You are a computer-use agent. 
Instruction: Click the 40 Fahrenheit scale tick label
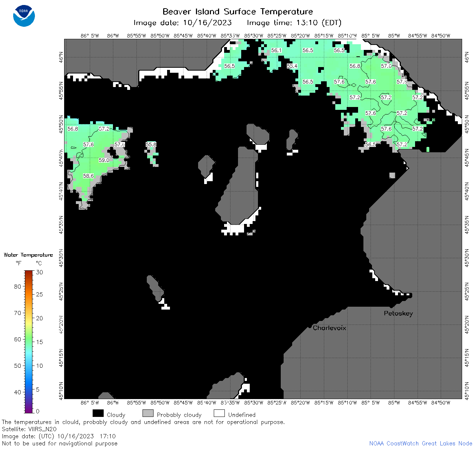coord(17,392)
